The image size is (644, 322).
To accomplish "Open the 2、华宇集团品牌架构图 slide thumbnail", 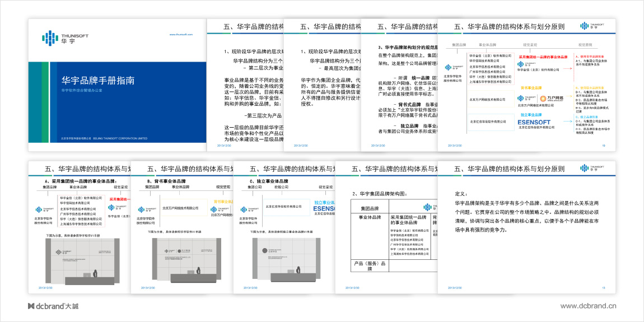I will (386, 227).
